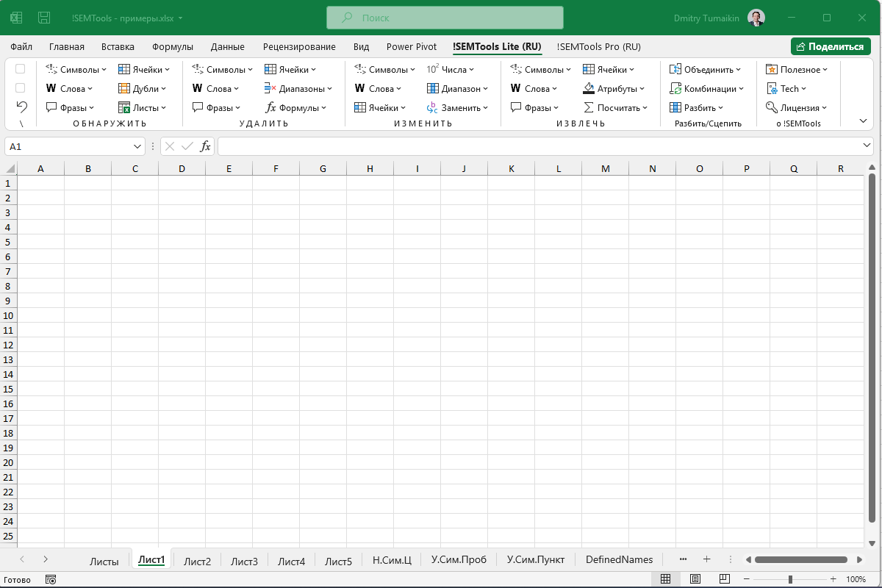Click the undo arrow at the ribbon's left edge

pos(21,107)
